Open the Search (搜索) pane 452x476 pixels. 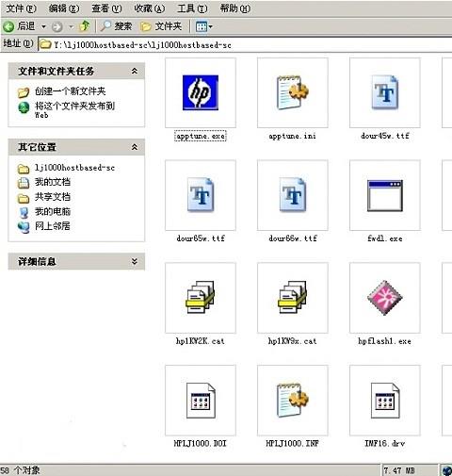[117, 26]
